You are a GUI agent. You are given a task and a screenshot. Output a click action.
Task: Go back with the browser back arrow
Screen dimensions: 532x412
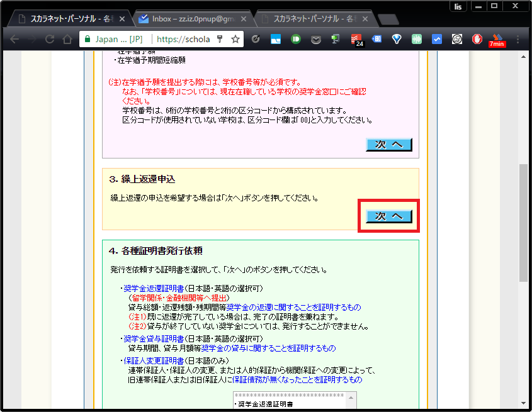(14, 40)
